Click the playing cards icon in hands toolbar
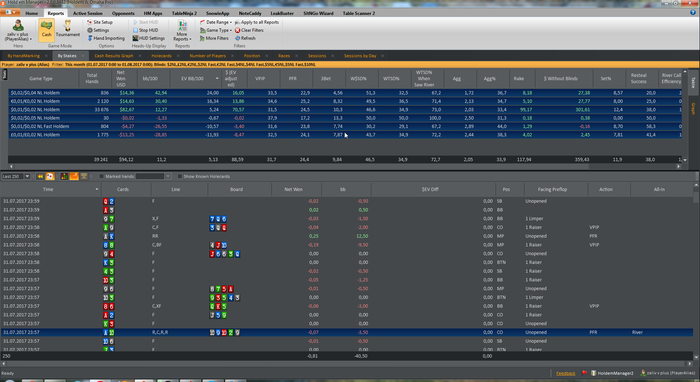Image resolution: width=700 pixels, height=382 pixels. pyautogui.click(x=50, y=176)
